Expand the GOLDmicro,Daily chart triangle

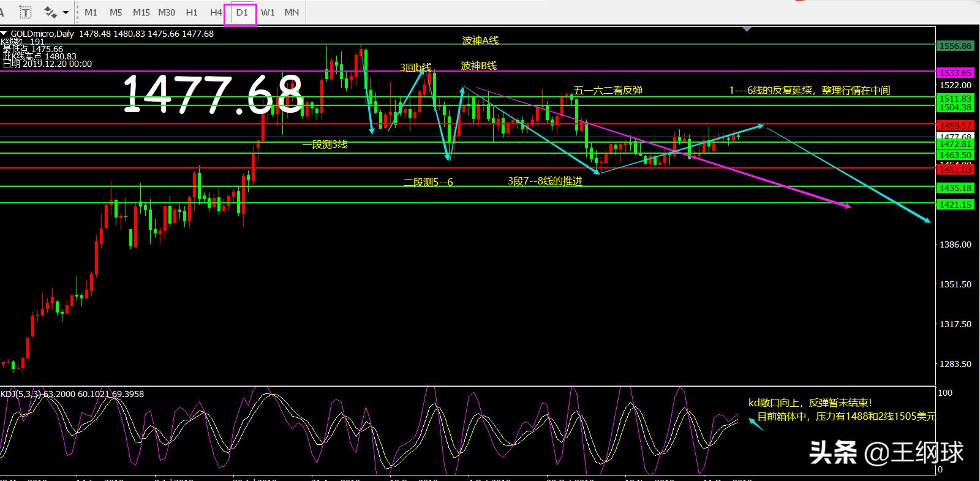(x=4, y=34)
